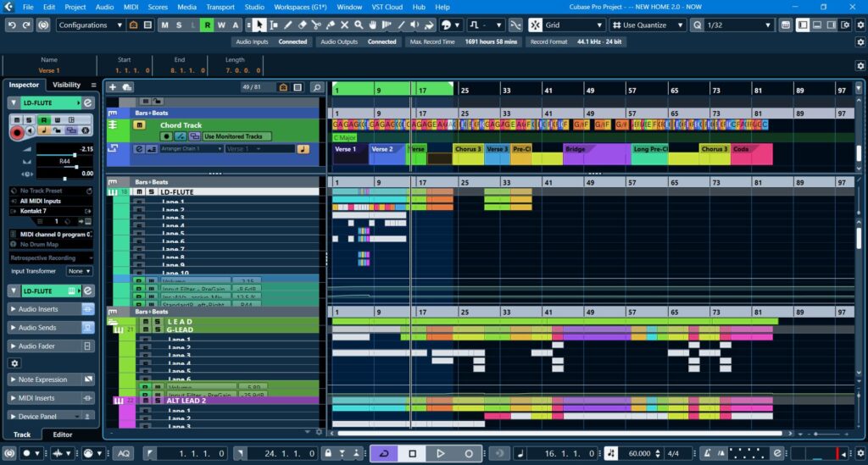This screenshot has height=465, width=868.
Task: Switch to the Editor tab at bottom
Action: 63,435
